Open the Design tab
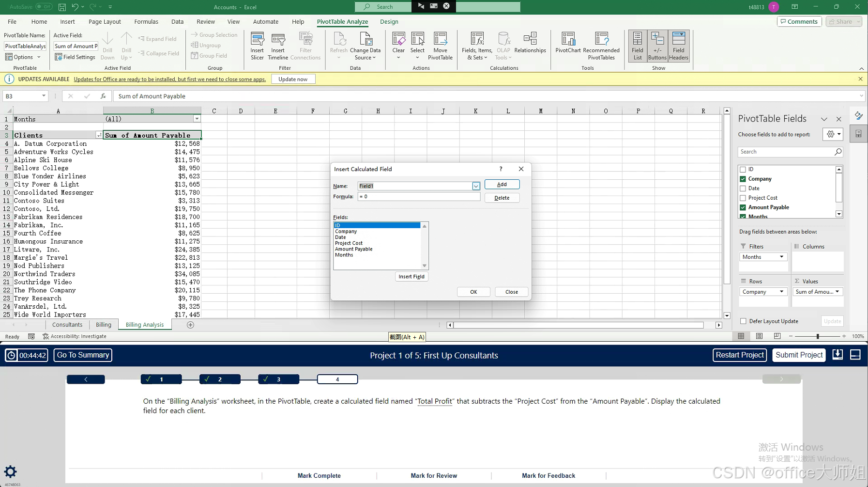This screenshot has width=868, height=487. click(x=389, y=21)
